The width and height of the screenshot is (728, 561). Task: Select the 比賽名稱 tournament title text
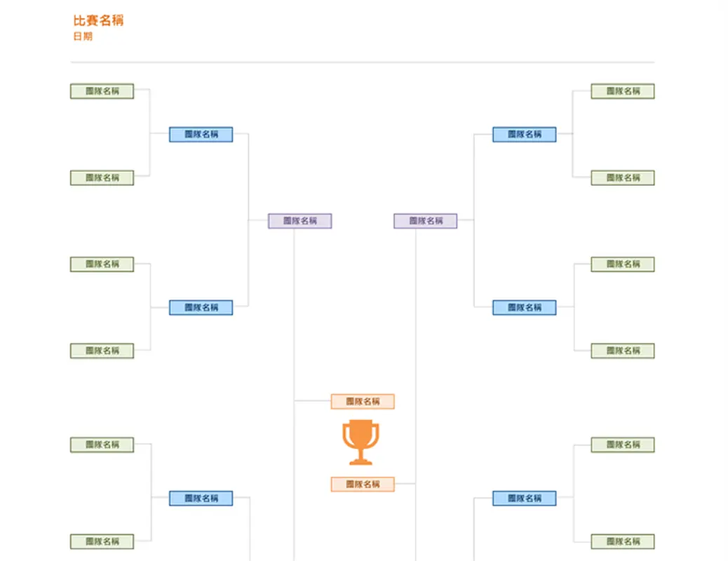coord(98,20)
